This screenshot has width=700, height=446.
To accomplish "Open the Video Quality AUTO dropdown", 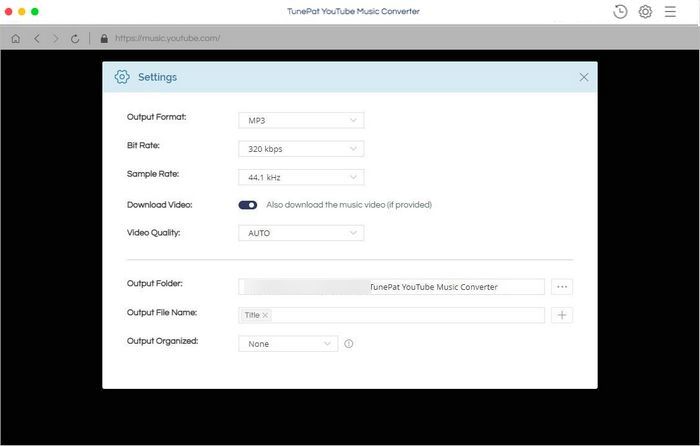I will click(x=301, y=233).
